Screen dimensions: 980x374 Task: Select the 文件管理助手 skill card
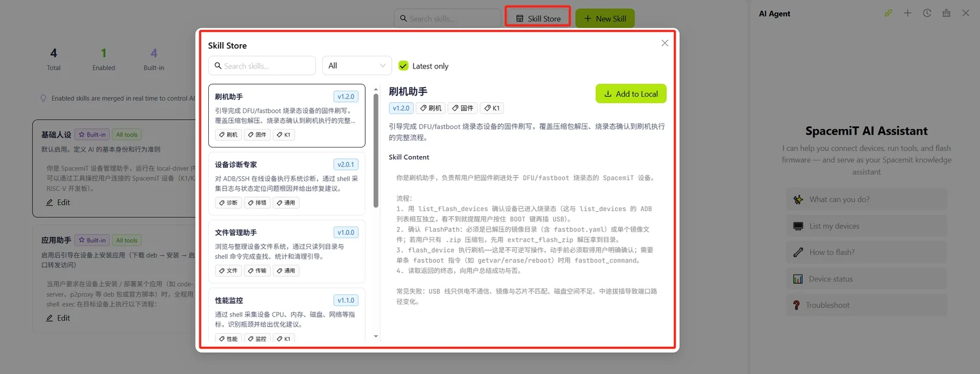coord(287,252)
